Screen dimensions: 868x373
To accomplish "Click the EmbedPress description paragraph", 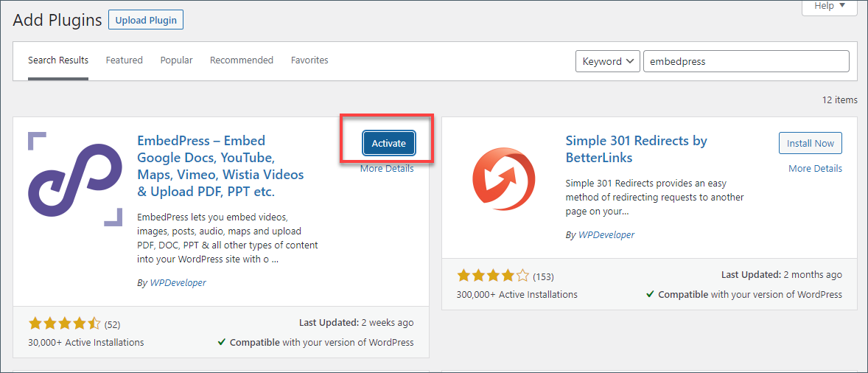I will coord(228,237).
